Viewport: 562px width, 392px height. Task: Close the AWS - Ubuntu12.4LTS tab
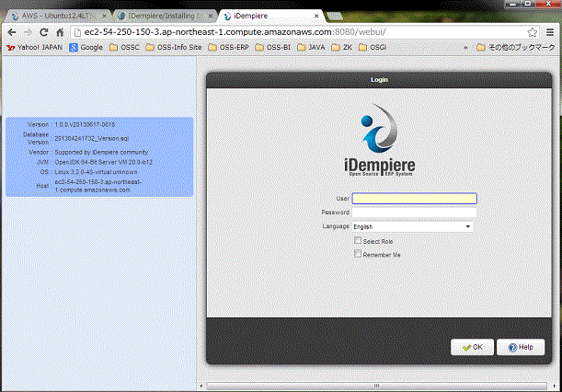point(104,17)
